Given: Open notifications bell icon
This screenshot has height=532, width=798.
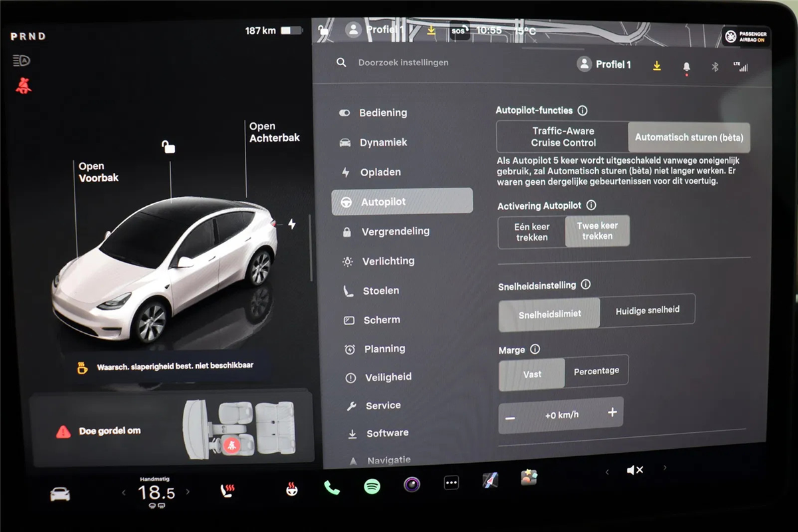Looking at the screenshot, I should point(686,66).
